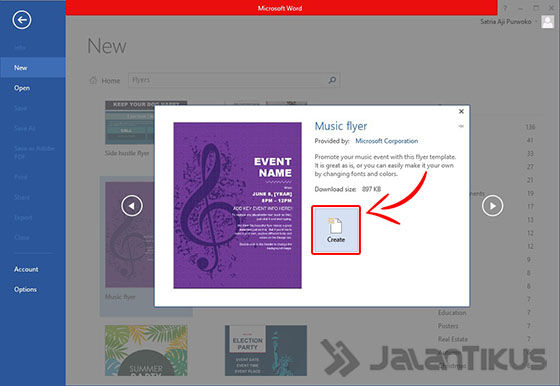Show the next template preview
560x386 pixels.
click(x=492, y=206)
